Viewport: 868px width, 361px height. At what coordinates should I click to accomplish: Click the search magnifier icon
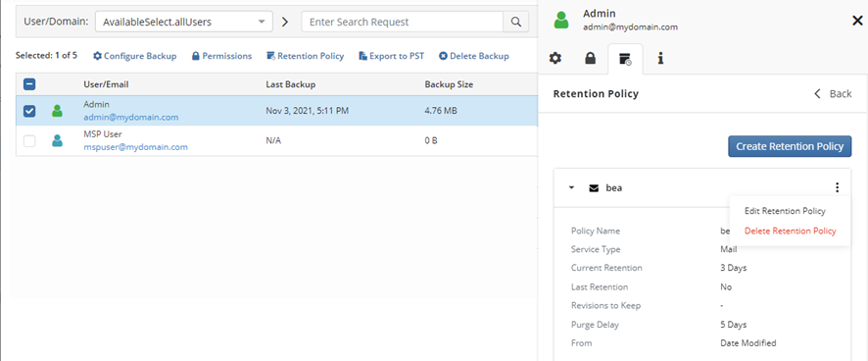[x=515, y=22]
